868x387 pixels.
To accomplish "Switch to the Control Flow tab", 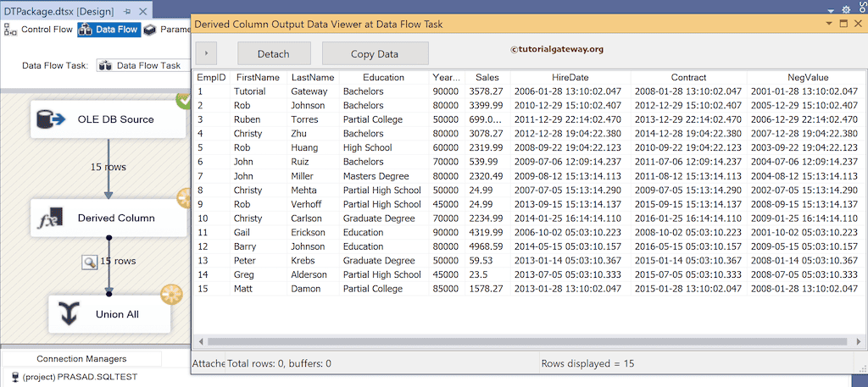I will [39, 30].
